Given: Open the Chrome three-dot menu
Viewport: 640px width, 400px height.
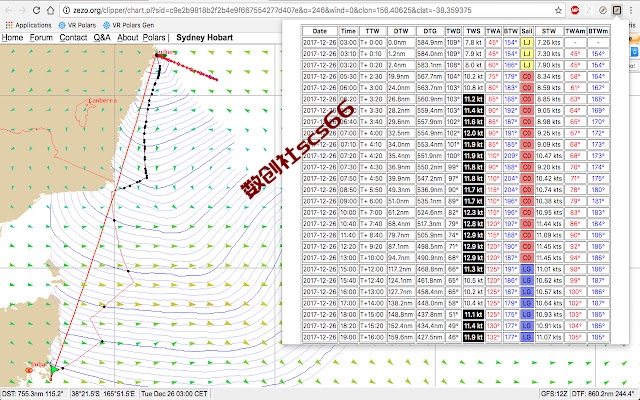Looking at the screenshot, I should pos(631,11).
